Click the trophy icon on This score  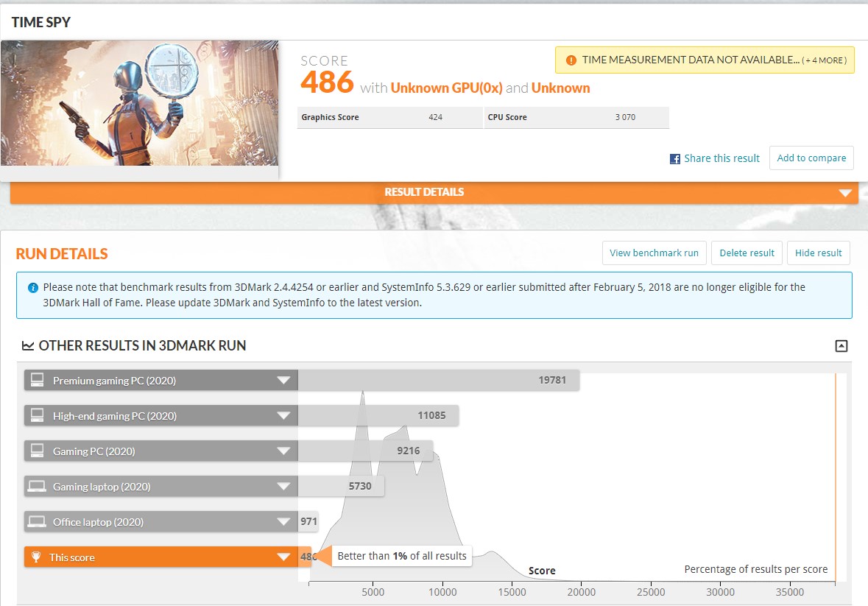tap(36, 557)
